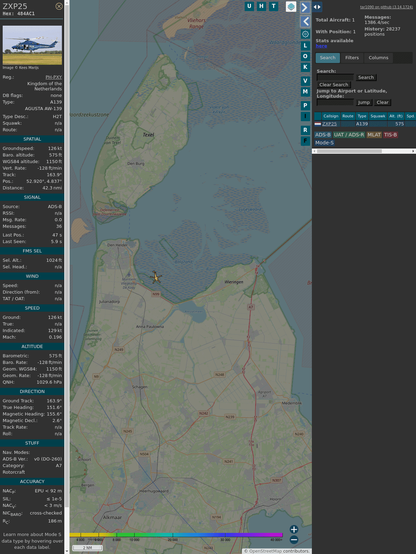Click the M map button
The width and height of the screenshot is (416, 554).
305,92
